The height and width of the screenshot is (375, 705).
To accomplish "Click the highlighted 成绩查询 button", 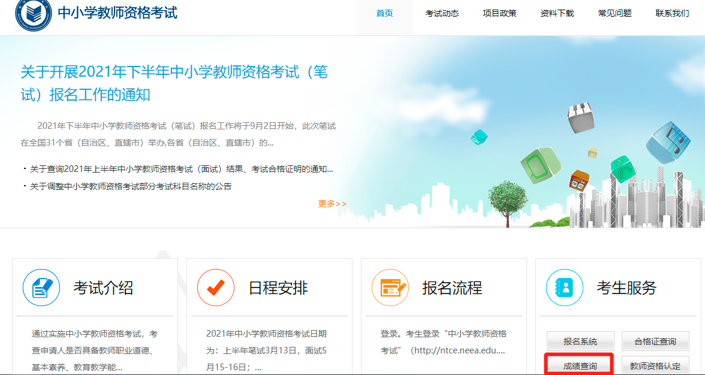I will click(580, 365).
